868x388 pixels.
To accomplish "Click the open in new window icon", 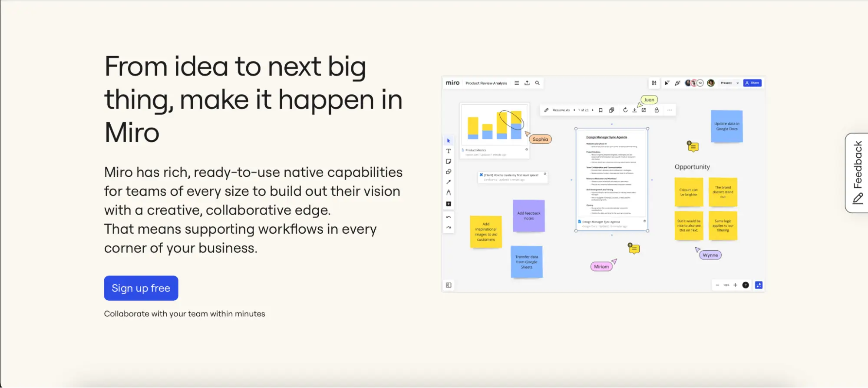I will tap(644, 110).
